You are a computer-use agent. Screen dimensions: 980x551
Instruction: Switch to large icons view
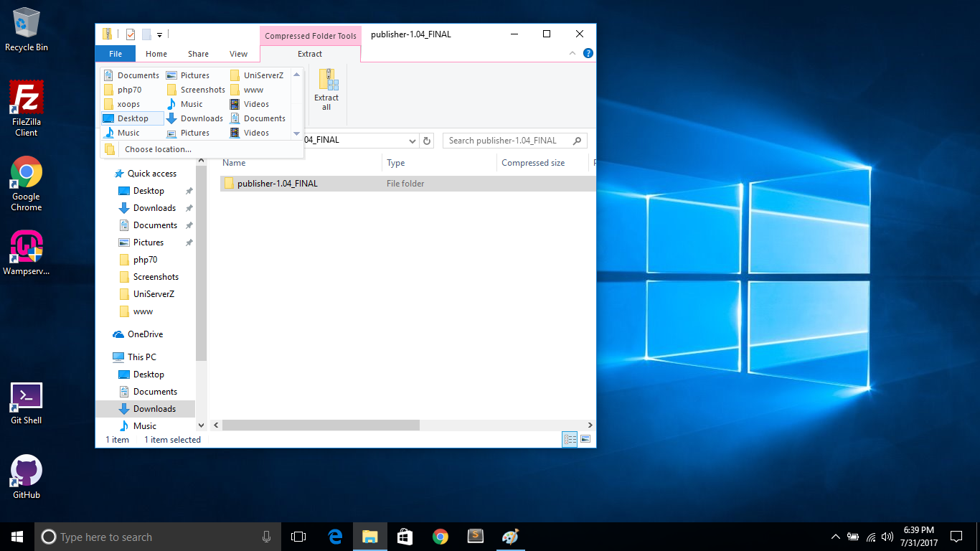tap(585, 439)
